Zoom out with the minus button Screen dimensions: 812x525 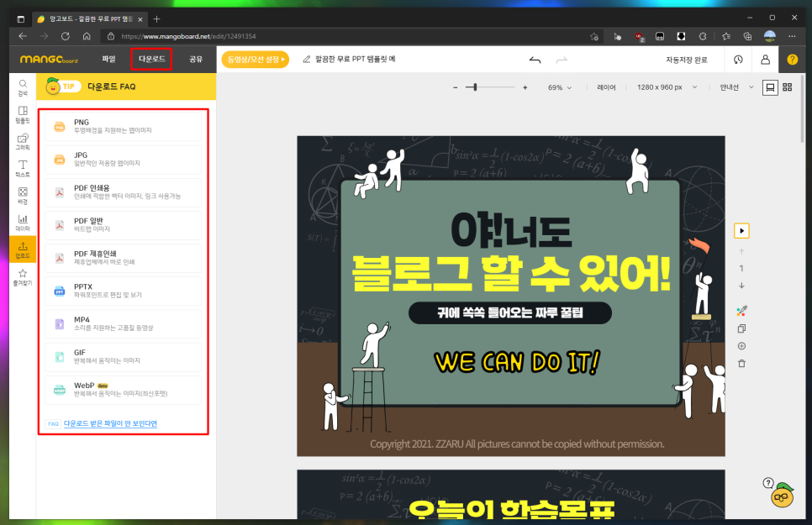point(456,87)
